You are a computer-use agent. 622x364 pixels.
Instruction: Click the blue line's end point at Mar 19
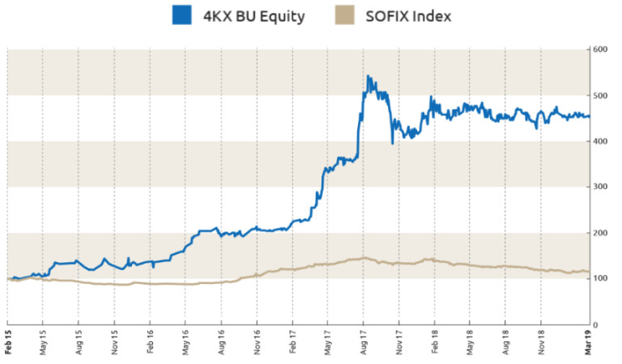point(587,116)
